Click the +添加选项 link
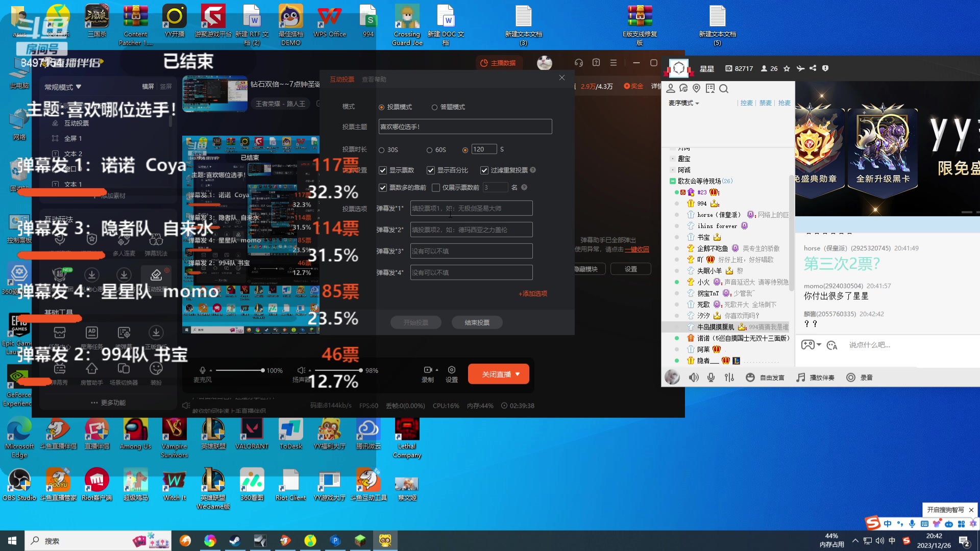The height and width of the screenshot is (551, 980). tap(532, 294)
